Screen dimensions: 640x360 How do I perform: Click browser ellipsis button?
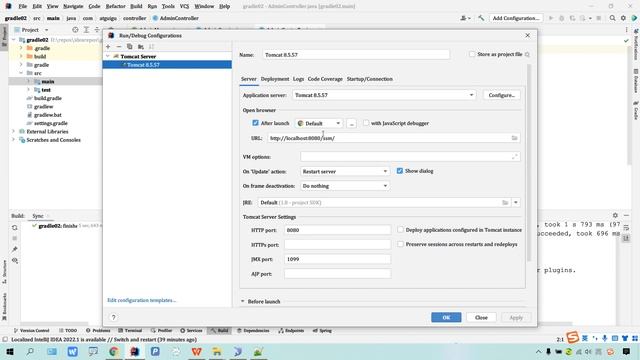351,123
